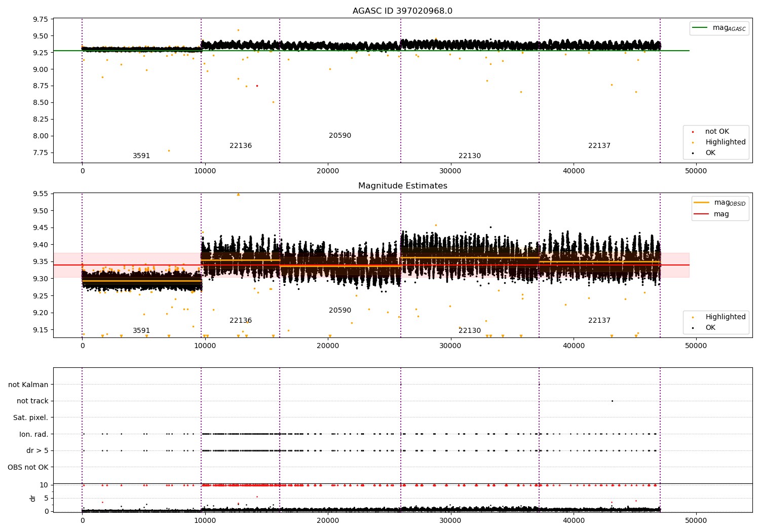Click the 8.50 y-axis tick label
This screenshot has height=532, width=760.
(x=41, y=102)
